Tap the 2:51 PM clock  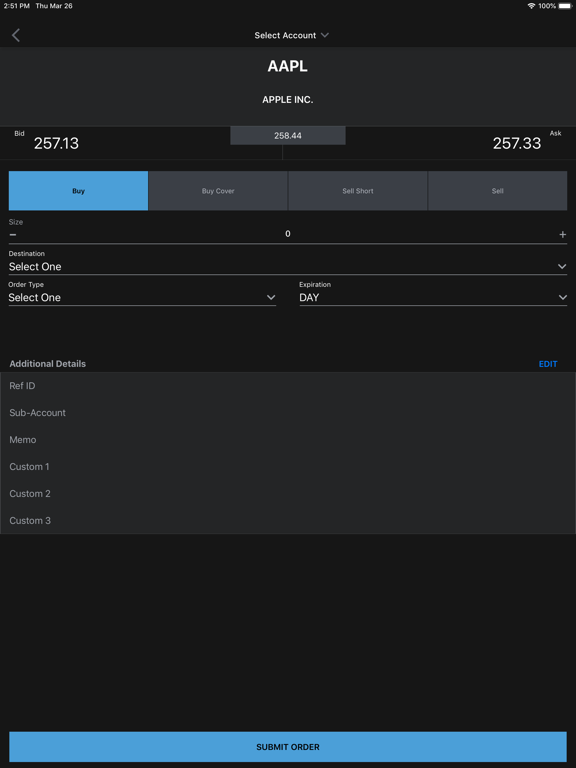[17, 6]
